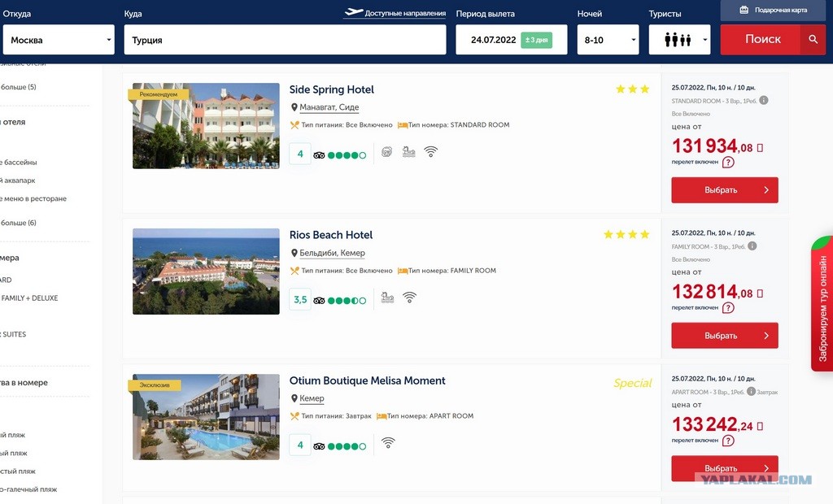Open the Otium Boutique Melisa Moment photo
This screenshot has height=504, width=833.
click(x=206, y=417)
